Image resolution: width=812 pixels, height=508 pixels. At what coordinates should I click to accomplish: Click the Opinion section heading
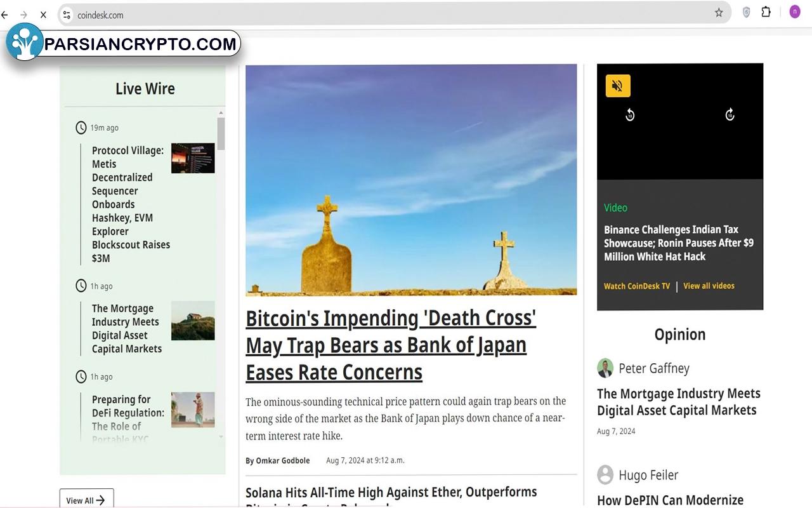(x=680, y=334)
